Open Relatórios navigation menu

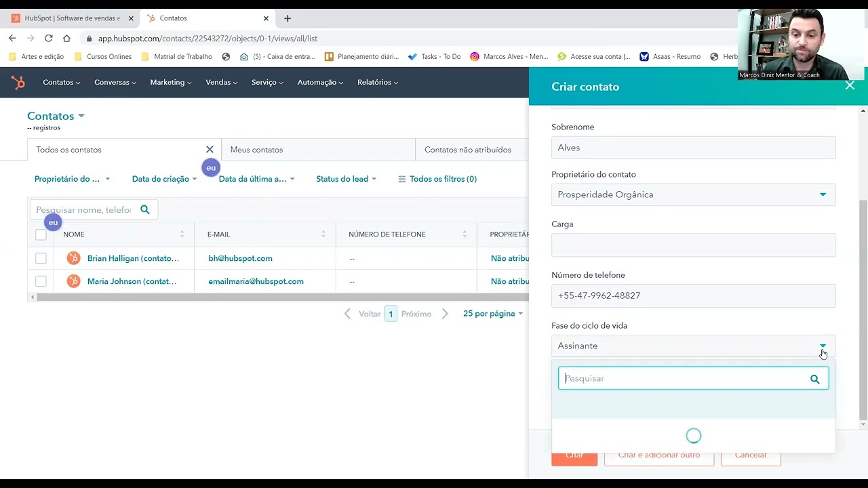(x=378, y=83)
